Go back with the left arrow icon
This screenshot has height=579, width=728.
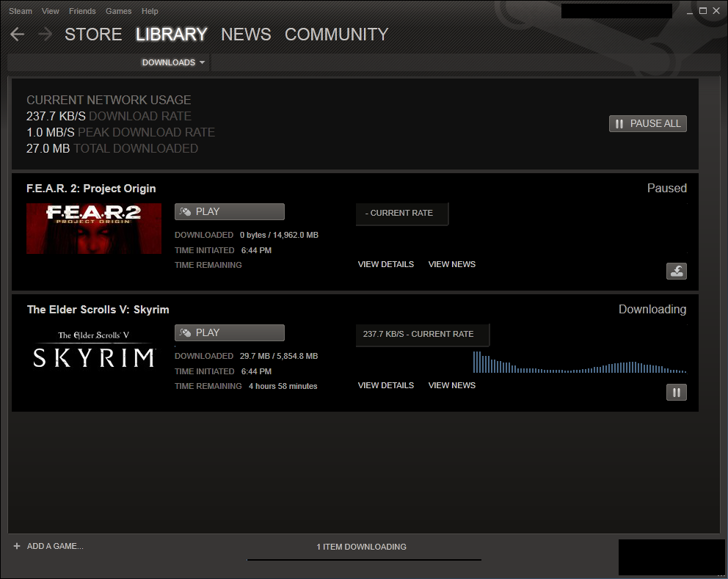click(17, 34)
